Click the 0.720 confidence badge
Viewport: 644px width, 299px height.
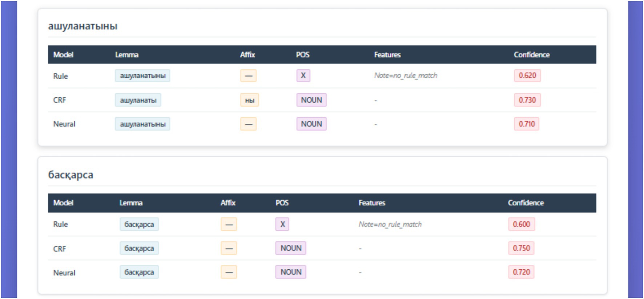[x=521, y=272]
